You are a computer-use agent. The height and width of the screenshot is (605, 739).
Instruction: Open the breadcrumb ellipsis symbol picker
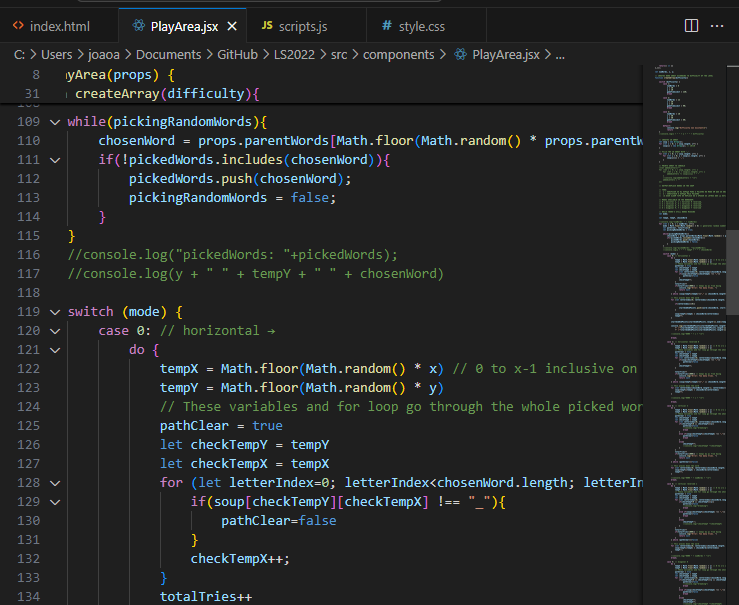tap(560, 55)
